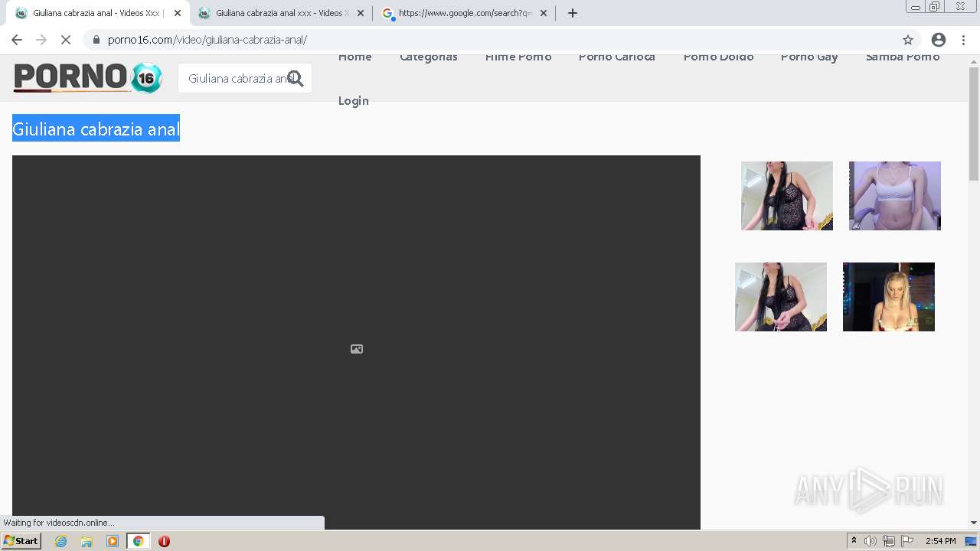Switch to the second video tab
The image size is (980, 551).
(281, 13)
